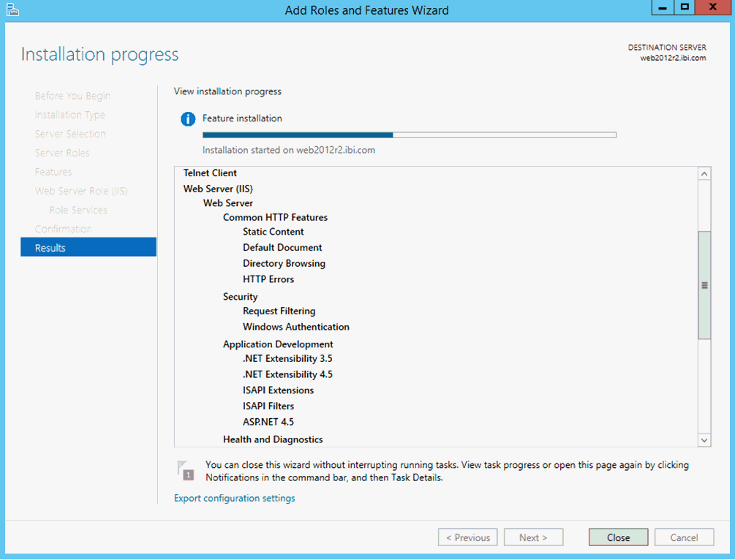Open Export configuration settings link
This screenshot has height=560, width=735.
[234, 498]
